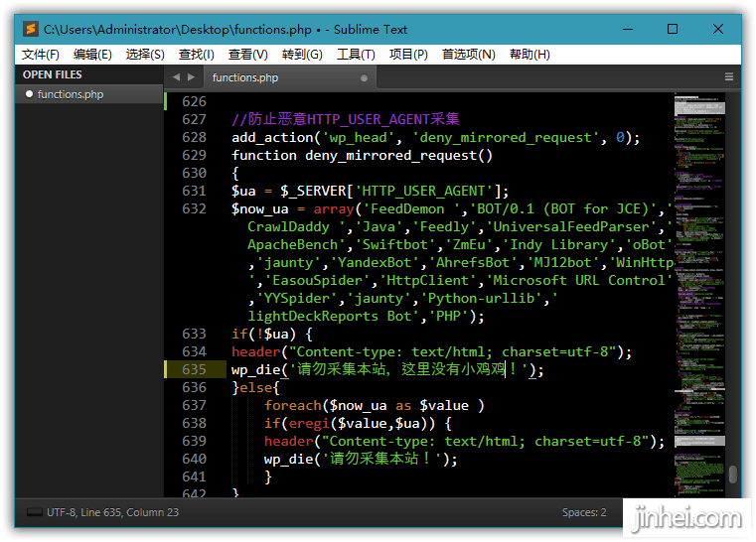Click header call on line 639
This screenshot has height=542, width=756.
[464, 442]
